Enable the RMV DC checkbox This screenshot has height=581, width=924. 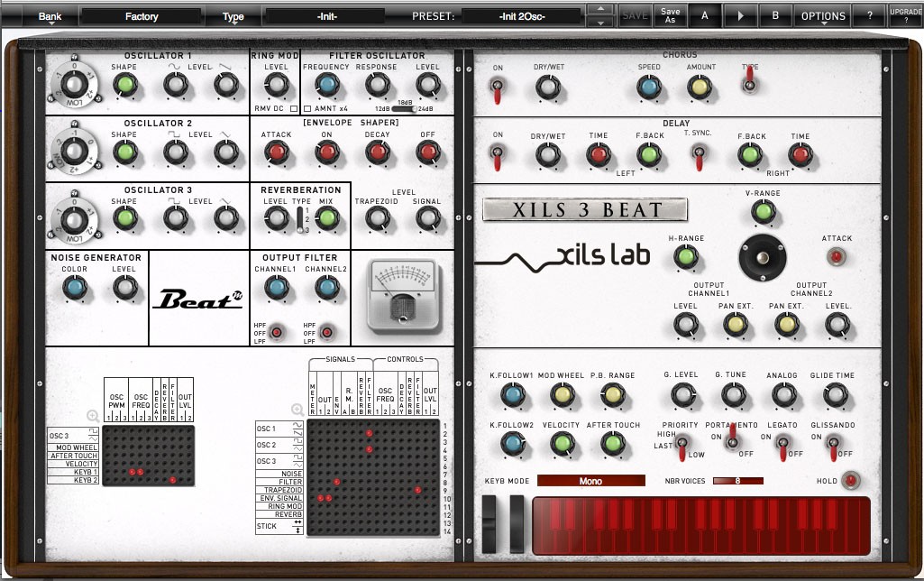click(294, 108)
